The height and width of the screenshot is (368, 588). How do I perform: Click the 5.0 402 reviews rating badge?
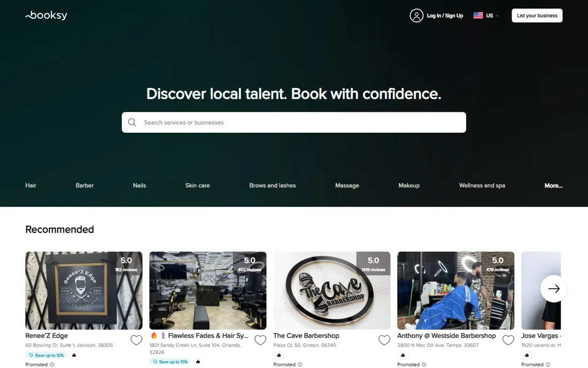coord(250,264)
